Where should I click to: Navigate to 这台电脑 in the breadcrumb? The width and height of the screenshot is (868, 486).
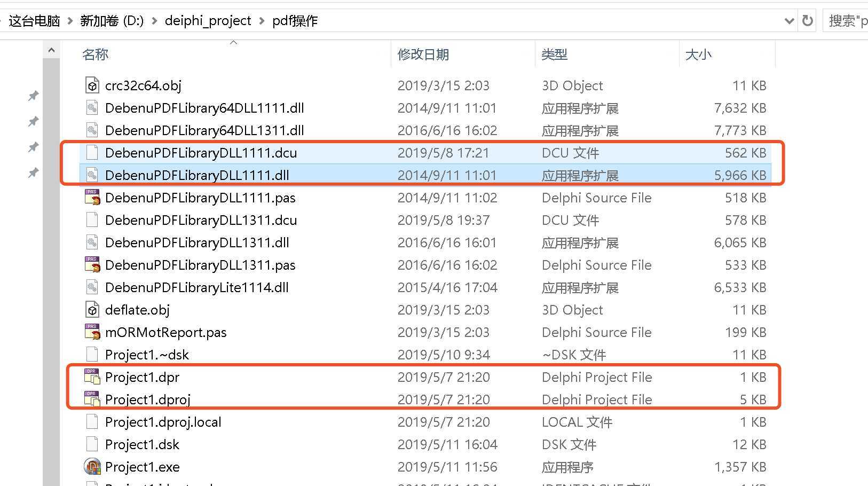tap(35, 21)
